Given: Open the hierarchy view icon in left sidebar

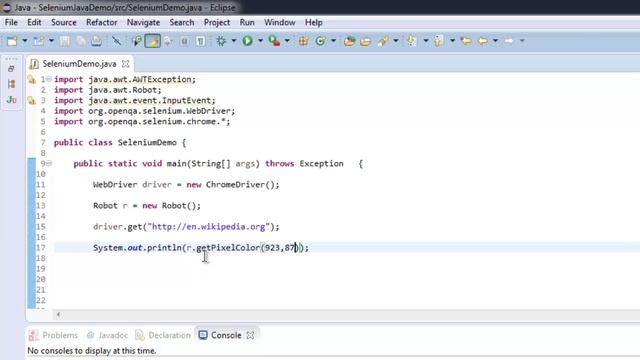Looking at the screenshot, I should click(11, 84).
